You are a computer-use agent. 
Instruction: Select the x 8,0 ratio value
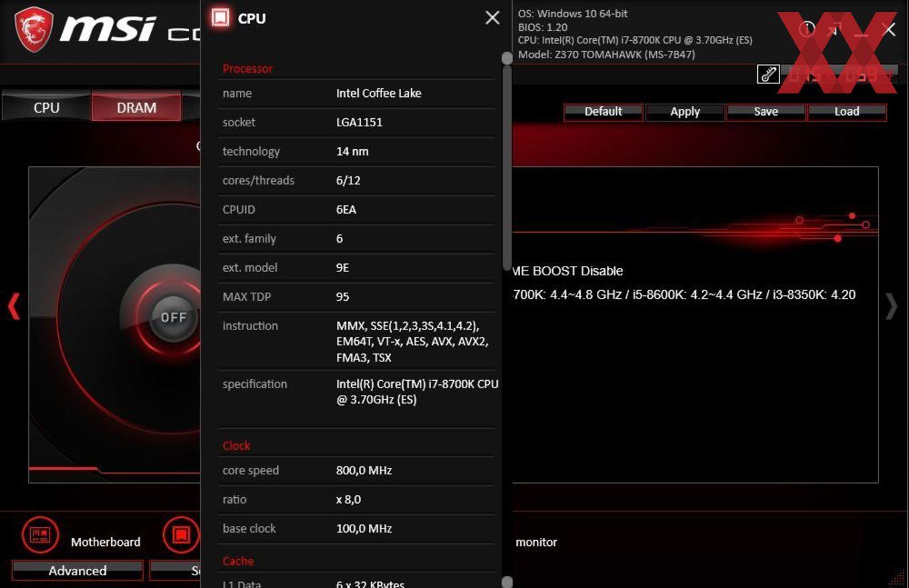(349, 499)
